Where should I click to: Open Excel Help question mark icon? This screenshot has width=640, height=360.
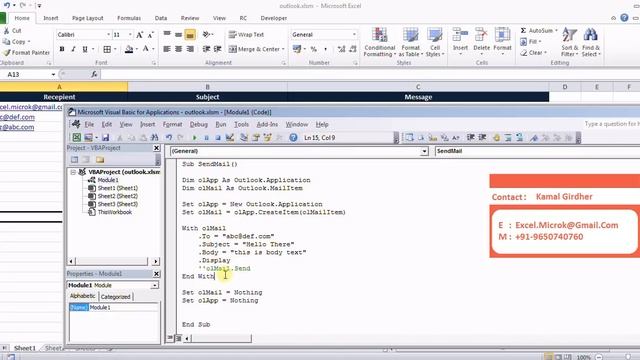click(x=624, y=18)
